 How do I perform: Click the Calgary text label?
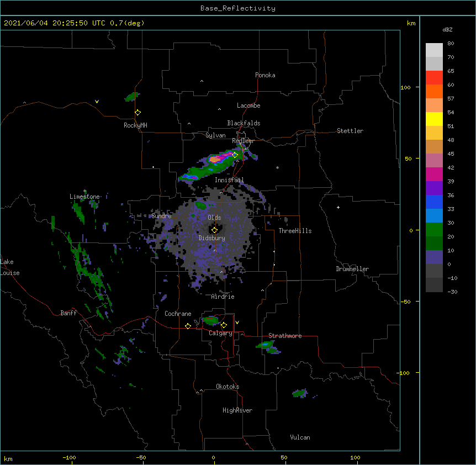pyautogui.click(x=220, y=333)
